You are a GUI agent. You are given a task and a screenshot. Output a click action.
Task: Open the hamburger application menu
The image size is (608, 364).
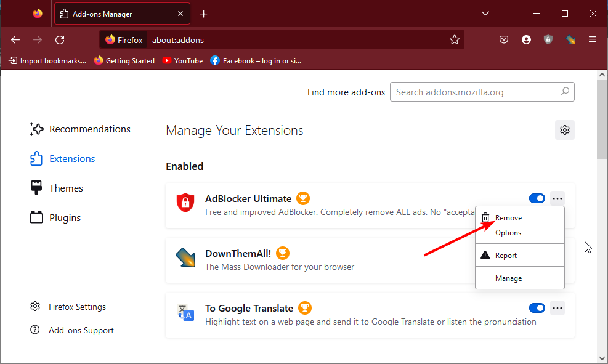coord(593,39)
